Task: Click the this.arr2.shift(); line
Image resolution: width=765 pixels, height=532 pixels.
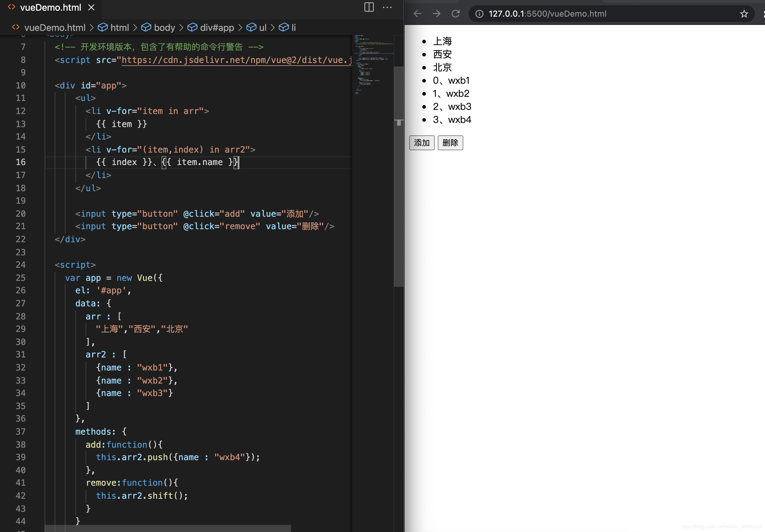Action: click(142, 496)
